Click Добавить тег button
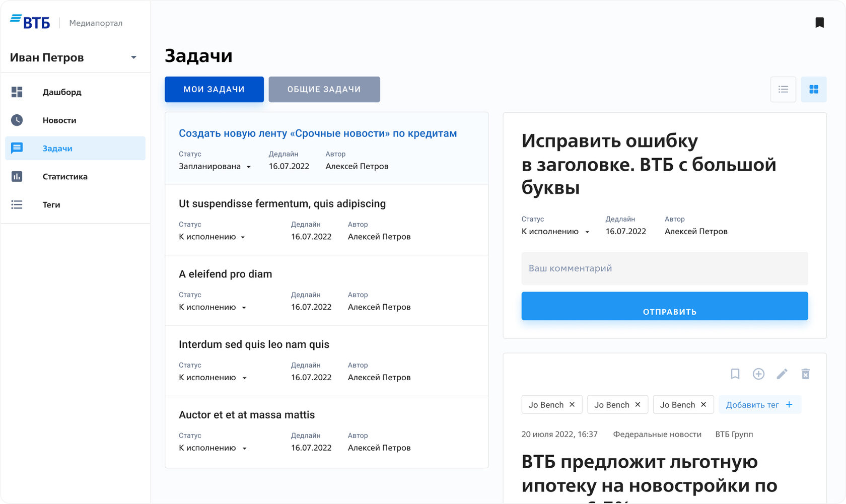This screenshot has width=846, height=504. (x=759, y=405)
